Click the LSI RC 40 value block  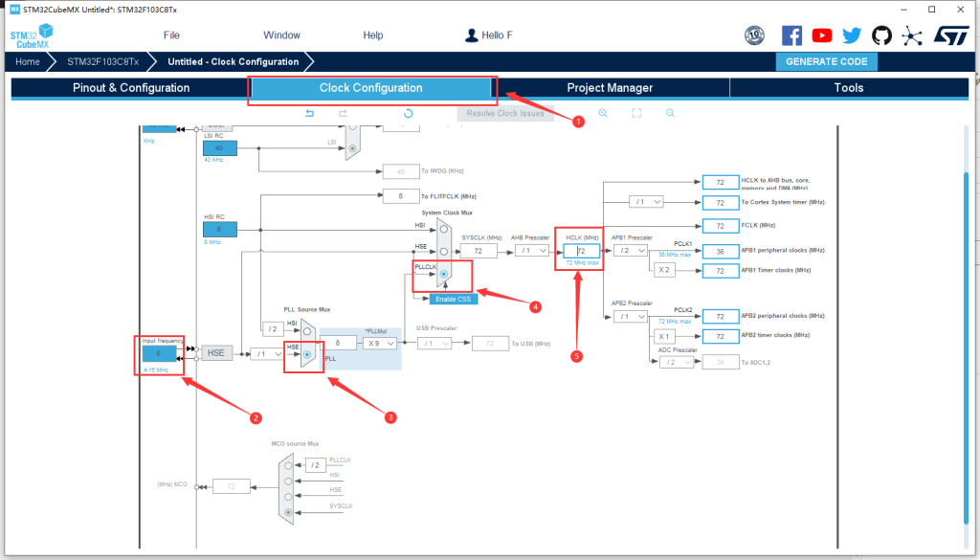219,148
